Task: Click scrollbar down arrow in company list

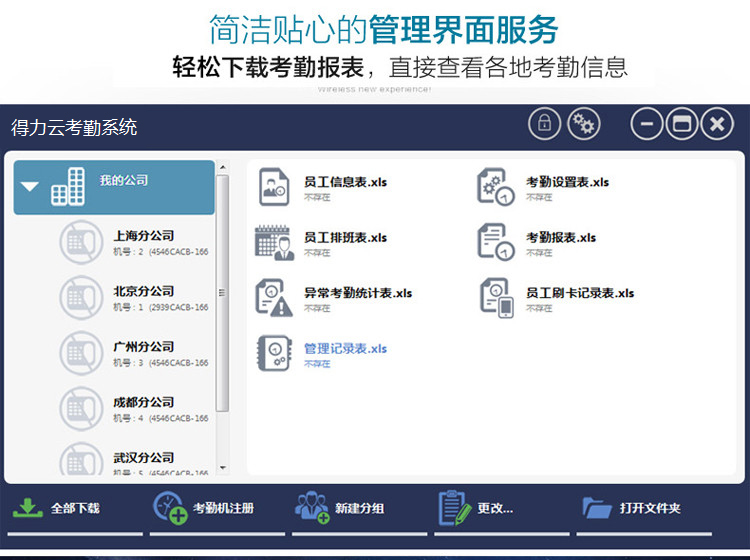Action: [222, 468]
